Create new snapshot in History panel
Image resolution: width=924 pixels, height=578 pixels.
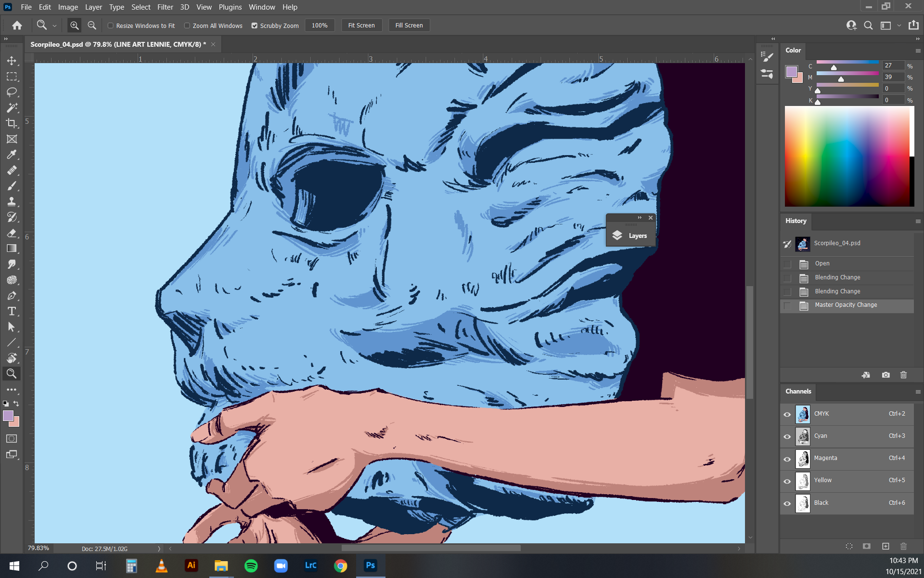885,375
